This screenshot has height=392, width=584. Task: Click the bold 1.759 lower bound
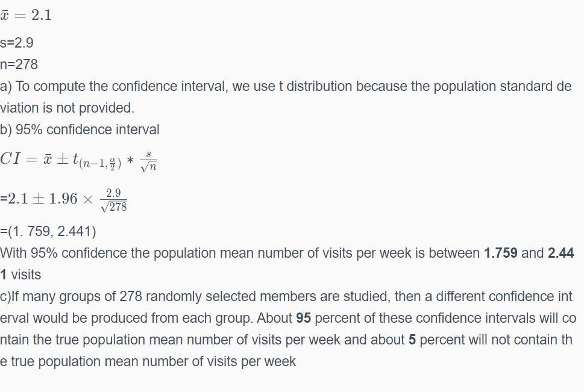[500, 253]
